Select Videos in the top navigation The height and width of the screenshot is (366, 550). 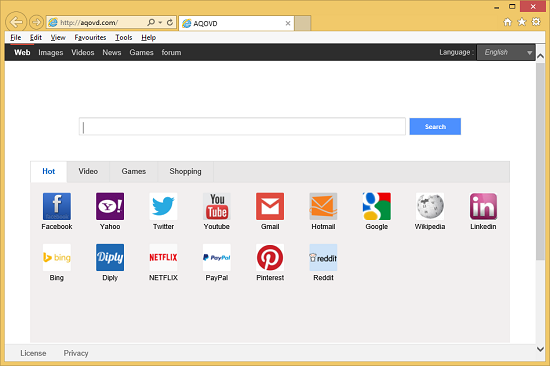click(83, 52)
